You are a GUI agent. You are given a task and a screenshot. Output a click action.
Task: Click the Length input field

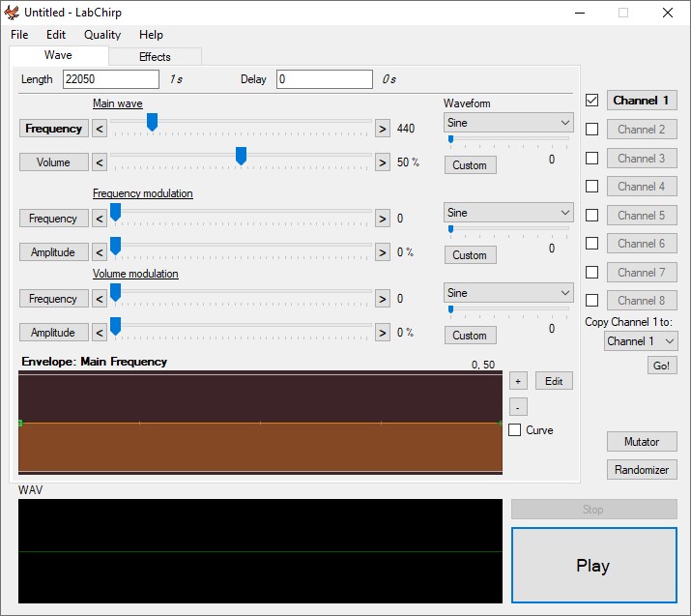[x=111, y=79]
